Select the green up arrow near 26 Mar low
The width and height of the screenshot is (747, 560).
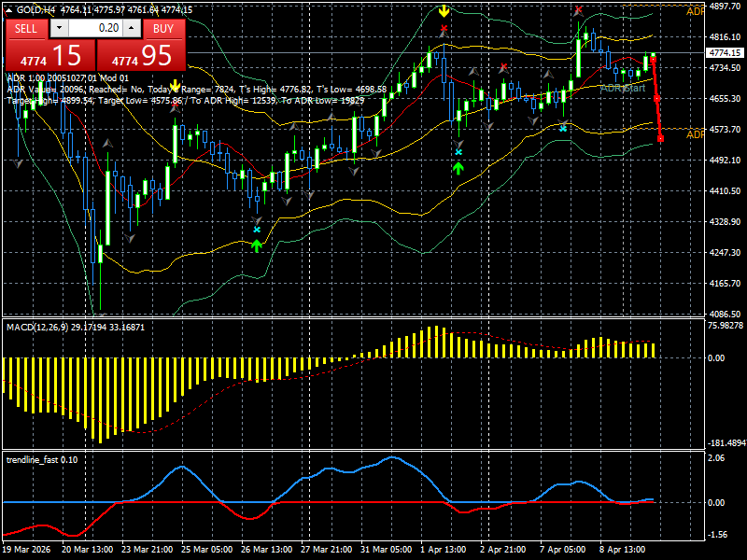tap(257, 246)
